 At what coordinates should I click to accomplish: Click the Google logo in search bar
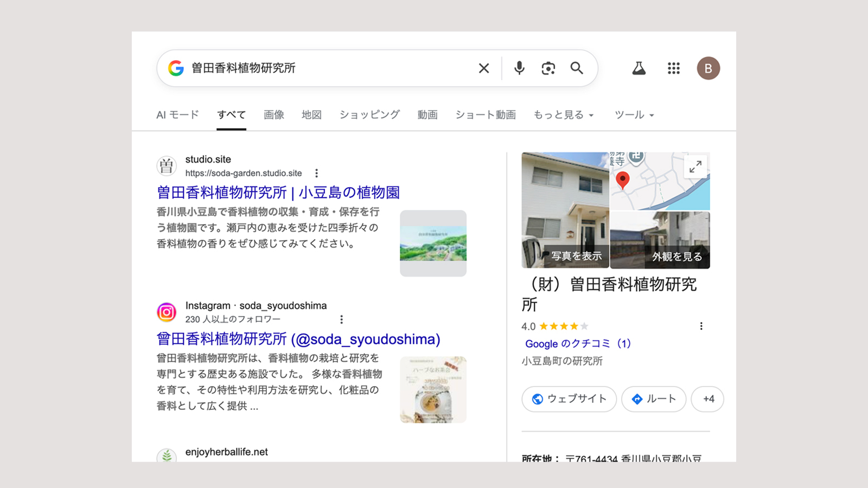[176, 68]
